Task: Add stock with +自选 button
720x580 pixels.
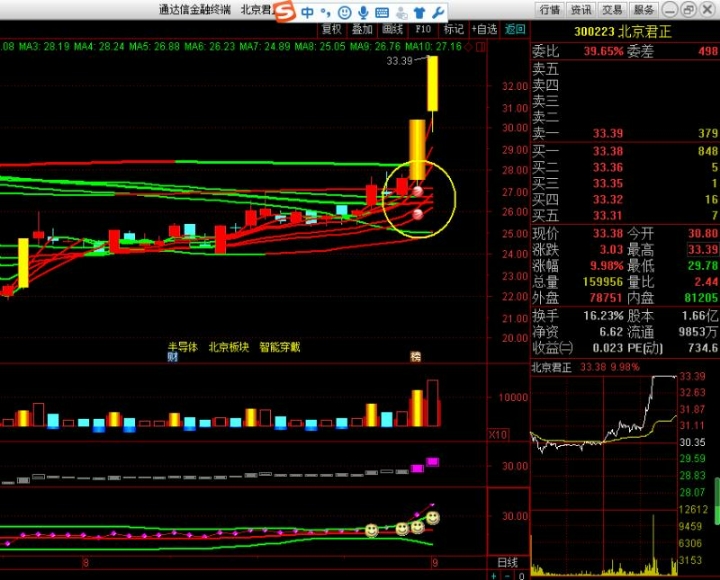Action: (x=484, y=29)
